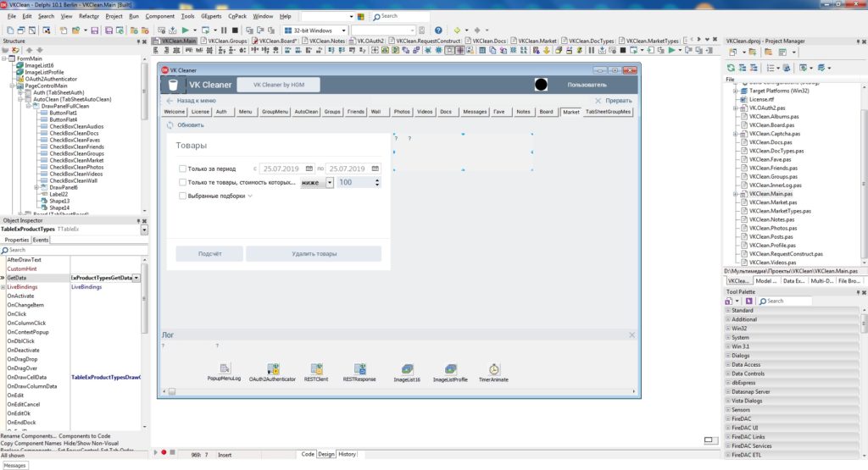The width and height of the screenshot is (868, 470).
Task: Open the Refactor menu
Action: (x=89, y=16)
